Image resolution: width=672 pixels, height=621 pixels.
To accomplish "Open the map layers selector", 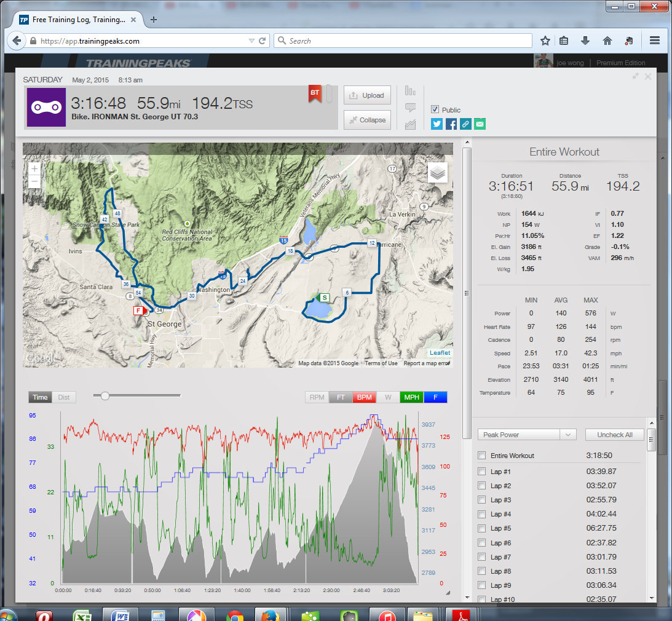I will pos(438,173).
